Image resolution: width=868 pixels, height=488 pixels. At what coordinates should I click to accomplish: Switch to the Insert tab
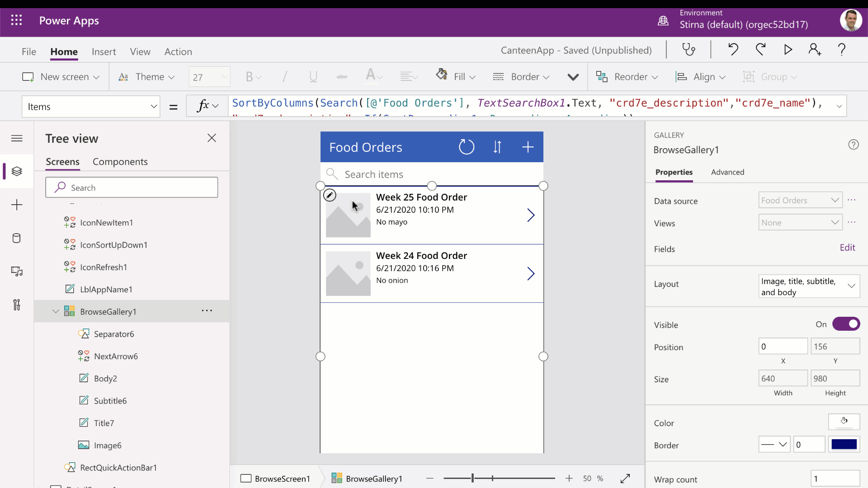point(104,52)
